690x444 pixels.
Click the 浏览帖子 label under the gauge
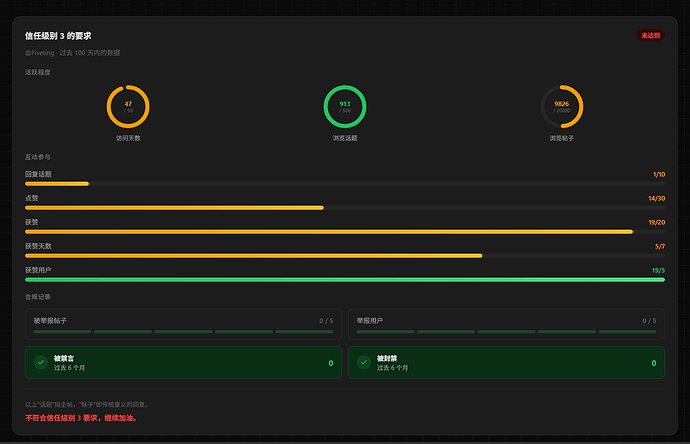tap(562, 138)
